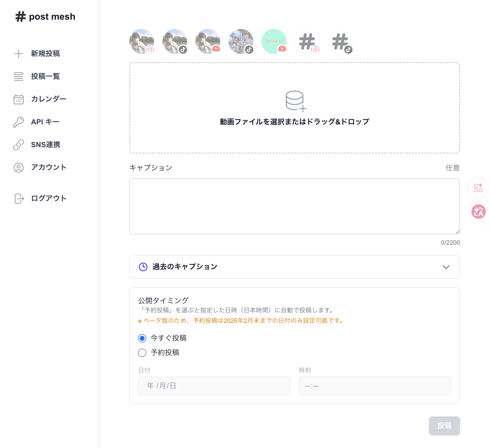Select 新規投稿 in the sidebar
The width and height of the screenshot is (490, 448).
pos(45,54)
